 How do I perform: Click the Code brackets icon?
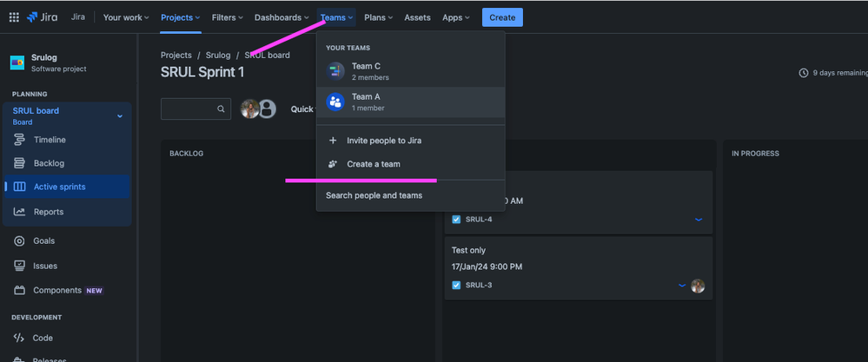[x=19, y=338]
